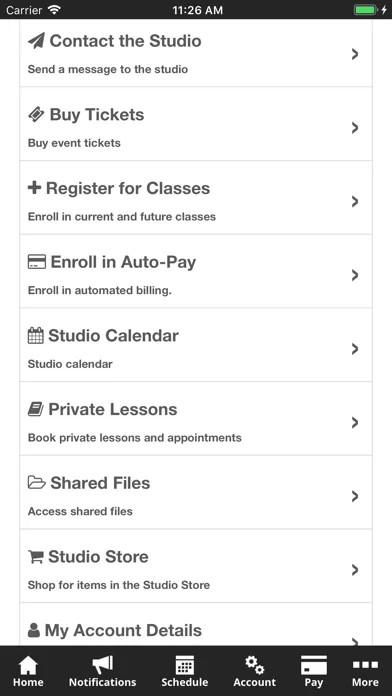This screenshot has width=392, height=696.
Task: Tap the shopping cart icon next to Studio Store
Action: 36,557
